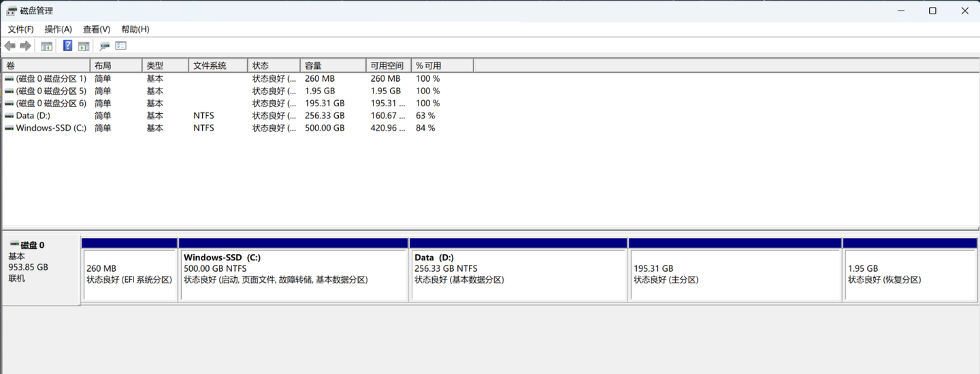This screenshot has height=374, width=980.
Task: Click the 联机 status under 磁盘 0
Action: coord(16,279)
